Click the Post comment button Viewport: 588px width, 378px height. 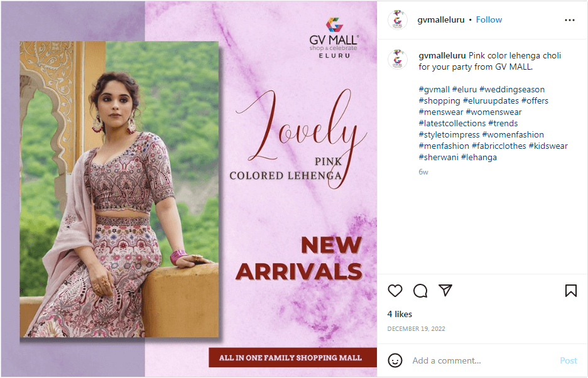[569, 361]
